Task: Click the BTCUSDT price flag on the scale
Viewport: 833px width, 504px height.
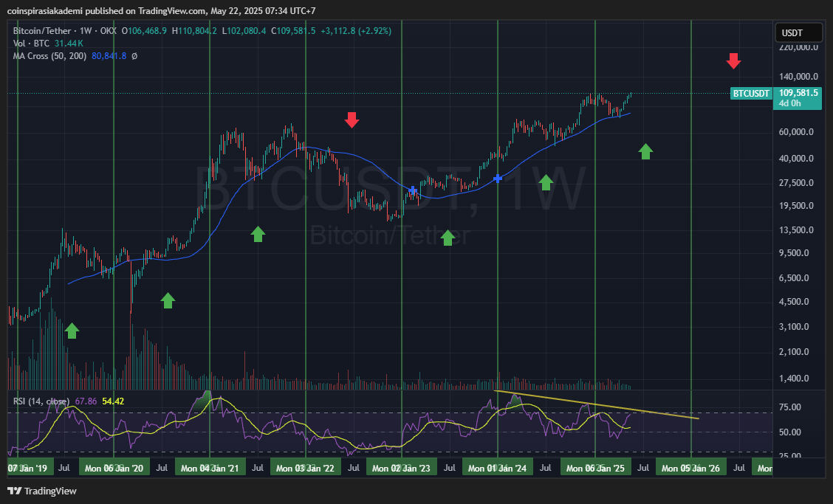Action: coord(751,94)
